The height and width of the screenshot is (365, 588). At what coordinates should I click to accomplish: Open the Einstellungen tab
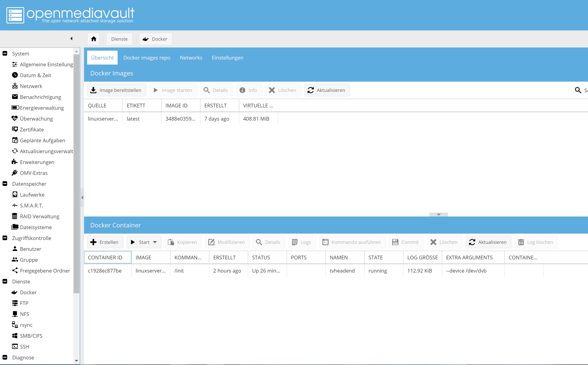(227, 58)
